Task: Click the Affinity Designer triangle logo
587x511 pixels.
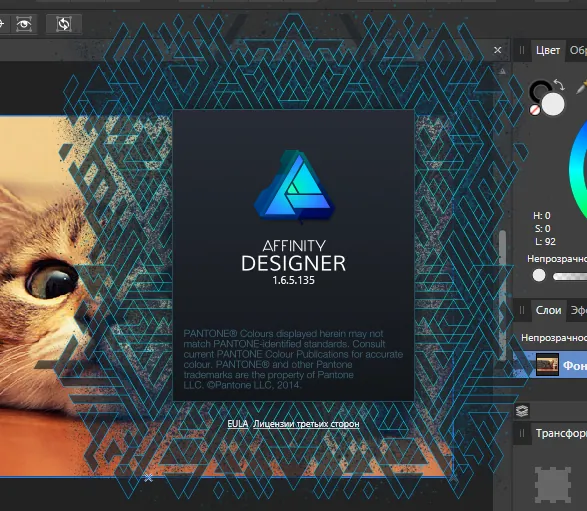Action: click(x=294, y=186)
